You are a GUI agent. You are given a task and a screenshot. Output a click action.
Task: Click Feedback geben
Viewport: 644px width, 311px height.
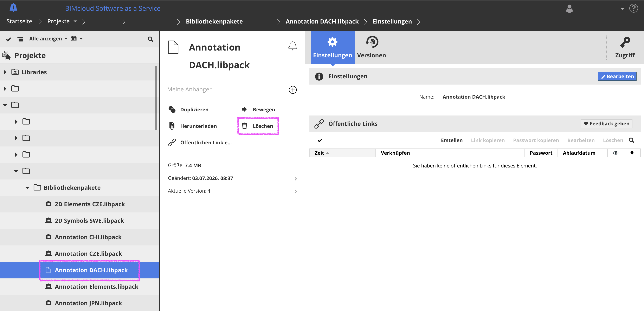point(606,124)
